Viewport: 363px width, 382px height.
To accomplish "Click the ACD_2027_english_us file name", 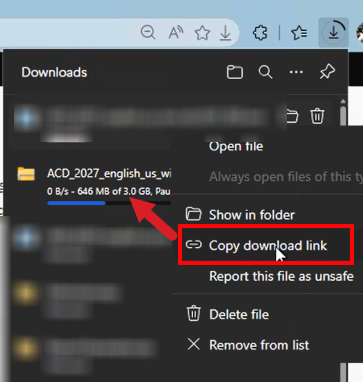I will click(x=109, y=173).
